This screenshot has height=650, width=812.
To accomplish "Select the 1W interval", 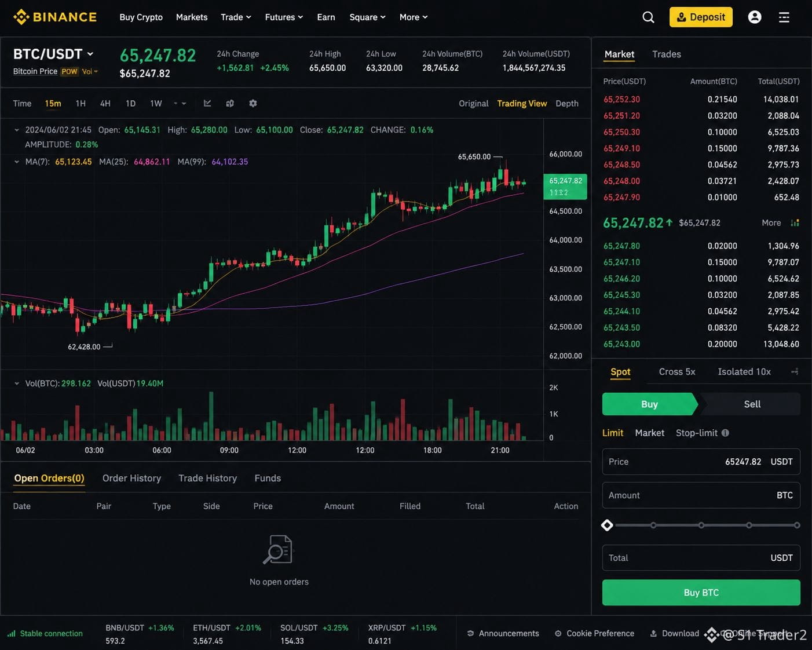I will point(156,103).
